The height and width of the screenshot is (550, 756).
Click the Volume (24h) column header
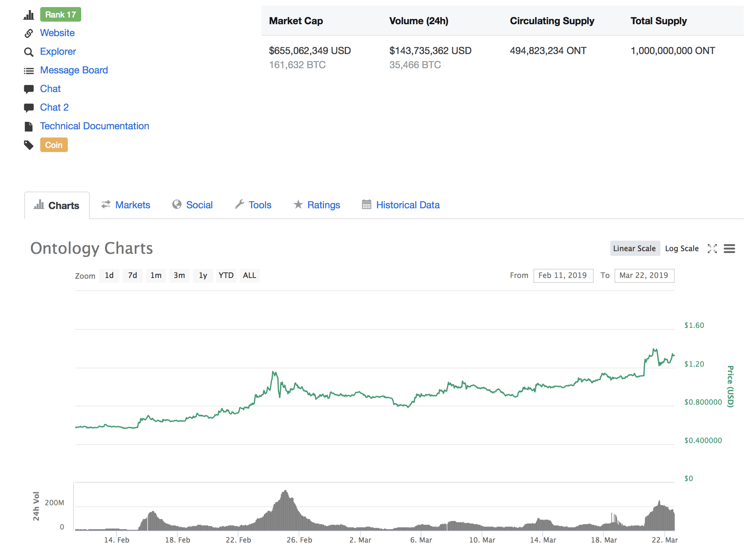[x=419, y=21]
